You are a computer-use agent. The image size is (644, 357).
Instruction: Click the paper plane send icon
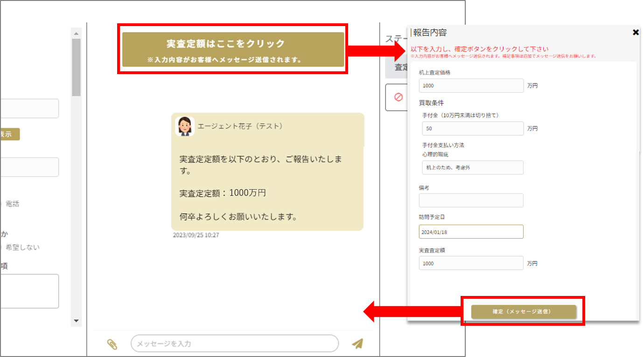(357, 343)
